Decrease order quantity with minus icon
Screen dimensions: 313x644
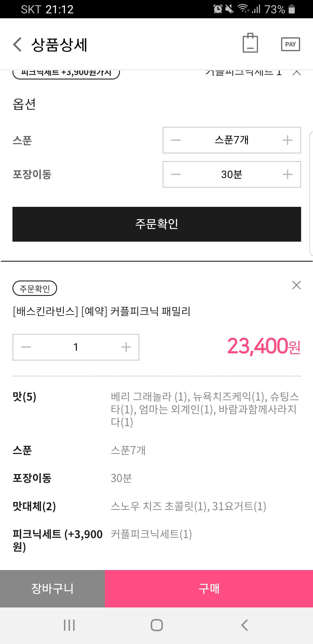pyautogui.click(x=26, y=347)
